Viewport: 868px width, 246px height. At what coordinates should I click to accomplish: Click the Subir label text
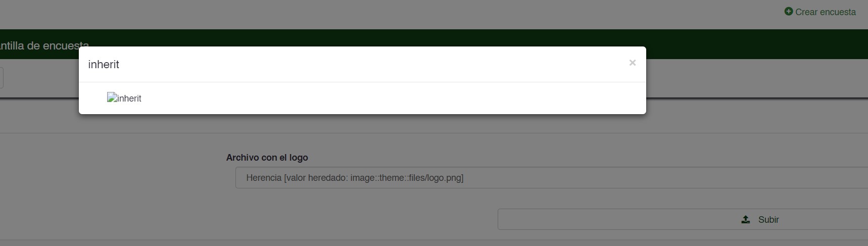768,220
